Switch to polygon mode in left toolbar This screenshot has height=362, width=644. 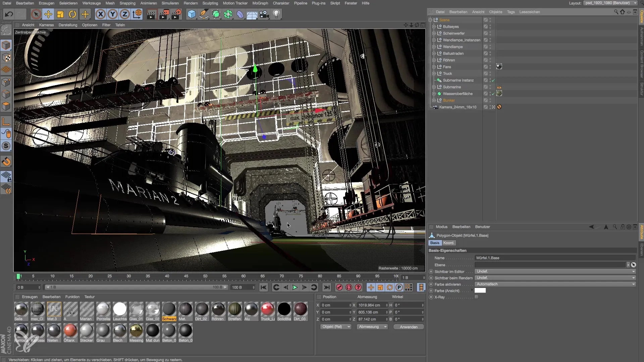6,106
